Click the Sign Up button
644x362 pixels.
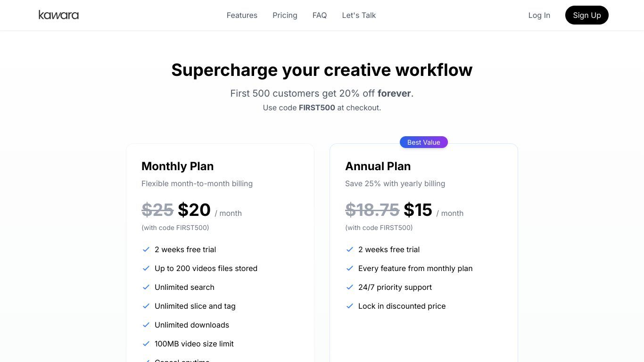pyautogui.click(x=587, y=15)
